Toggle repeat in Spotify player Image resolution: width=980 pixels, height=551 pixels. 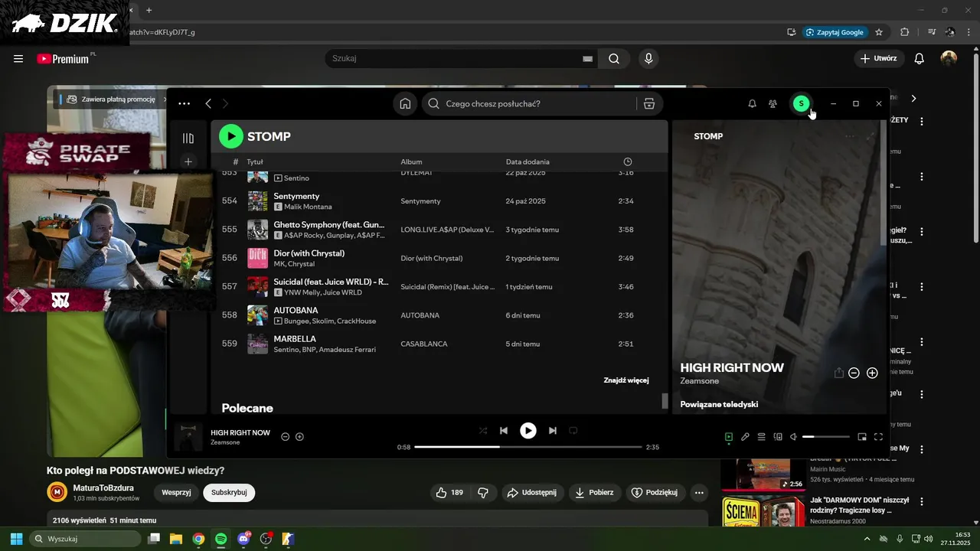pyautogui.click(x=573, y=431)
